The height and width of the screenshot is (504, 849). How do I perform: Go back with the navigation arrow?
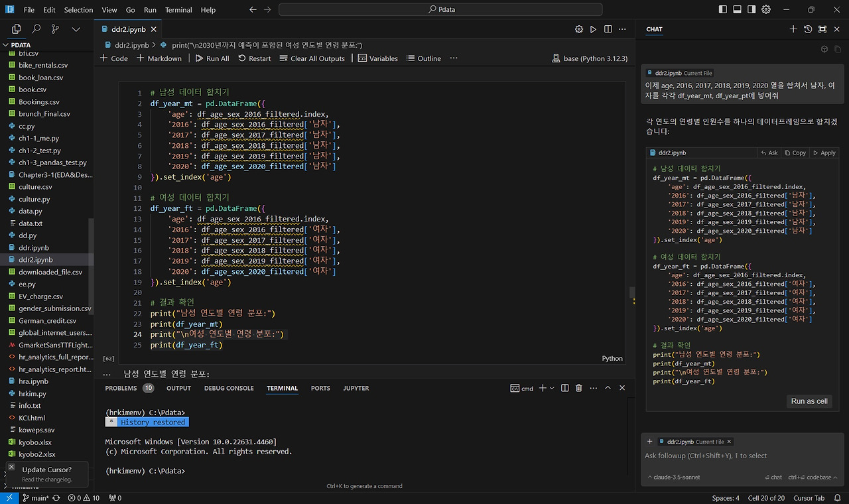click(253, 10)
